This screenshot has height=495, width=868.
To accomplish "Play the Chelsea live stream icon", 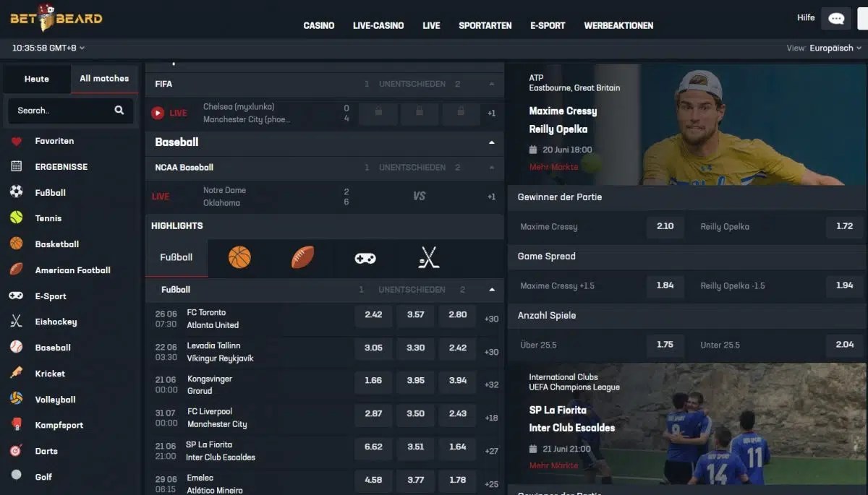I will point(158,113).
